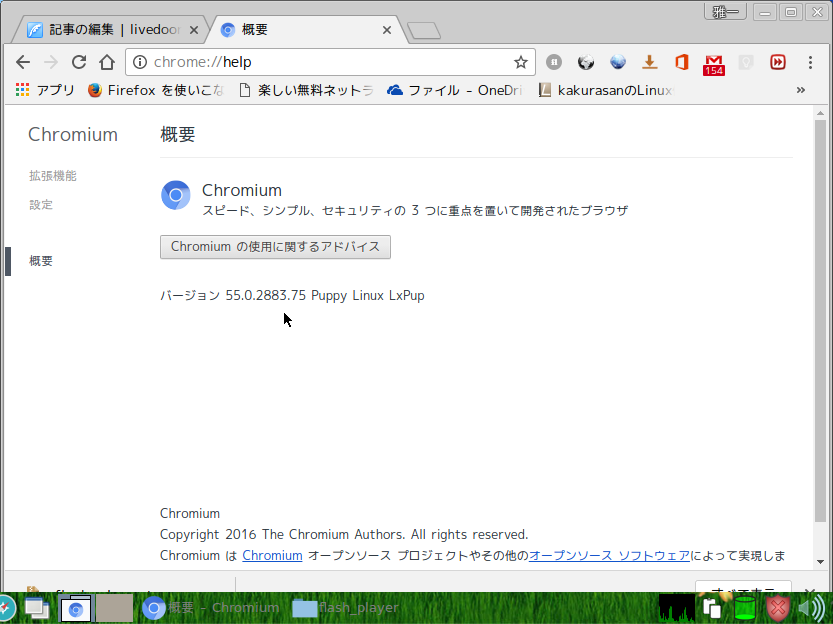Screen dimensions: 833x624
Task: Click the forward navigation arrow
Action: pyautogui.click(x=51, y=63)
